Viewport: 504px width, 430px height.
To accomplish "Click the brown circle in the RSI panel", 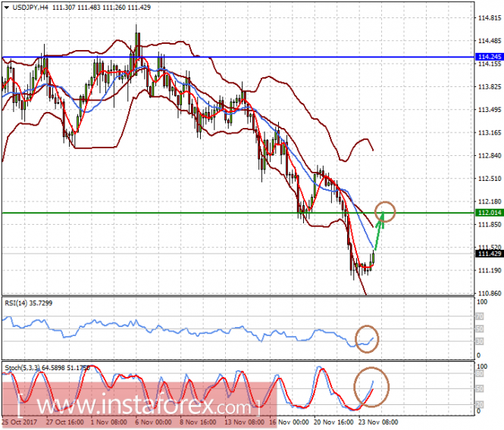I will (x=368, y=338).
